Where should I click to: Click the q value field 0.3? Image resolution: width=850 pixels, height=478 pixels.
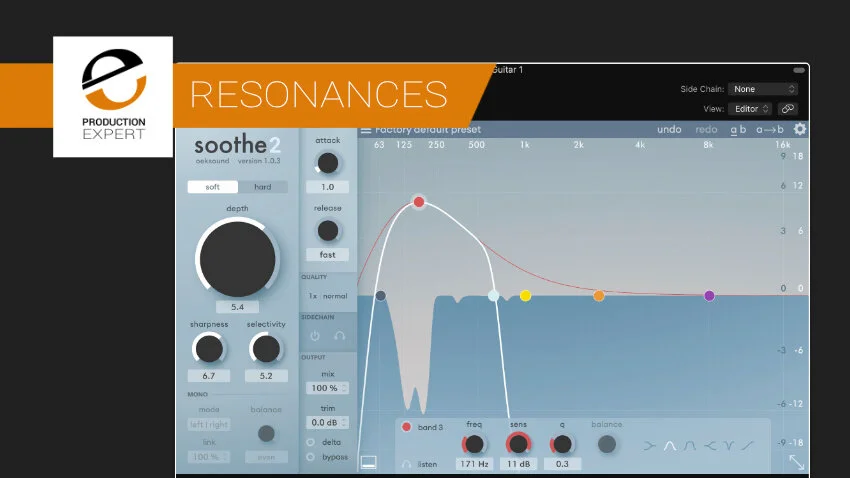click(562, 464)
